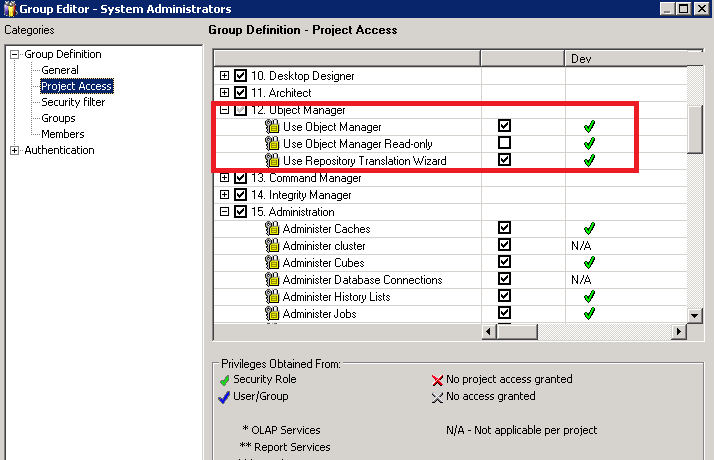Toggle the Use Object Manager checkbox
Viewport: 714px width, 460px height.
click(x=504, y=126)
